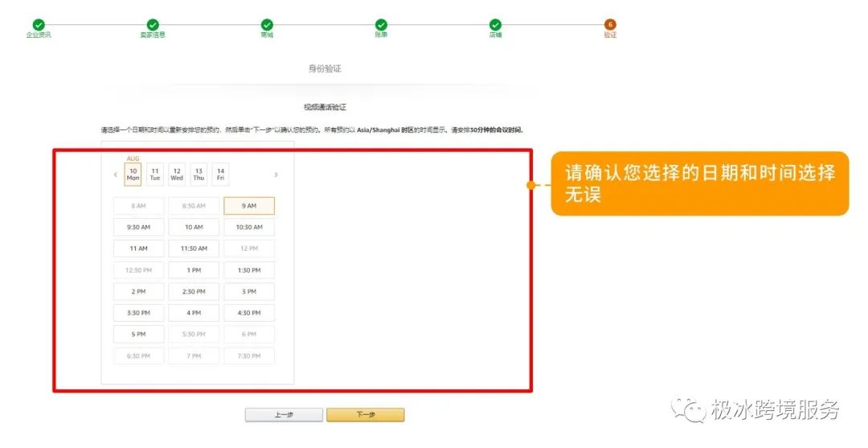
Task: Select the 10 AM time slot
Action: (194, 227)
